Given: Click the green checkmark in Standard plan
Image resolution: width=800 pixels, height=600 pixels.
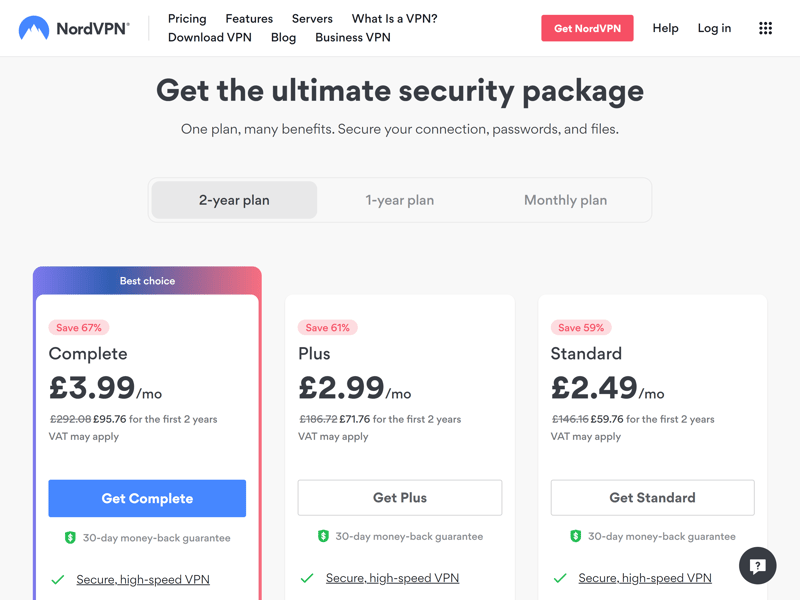Looking at the screenshot, I should [x=560, y=578].
